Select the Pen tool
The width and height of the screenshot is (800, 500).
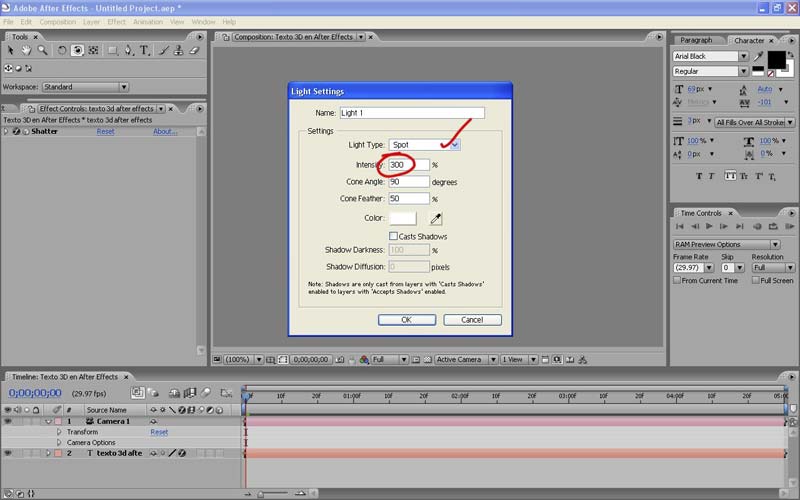(129, 50)
